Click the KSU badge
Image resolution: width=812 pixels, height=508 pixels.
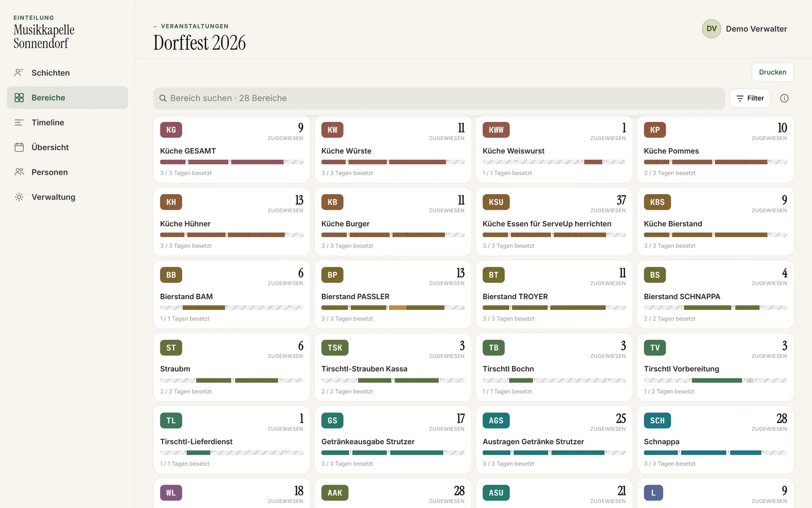(496, 202)
